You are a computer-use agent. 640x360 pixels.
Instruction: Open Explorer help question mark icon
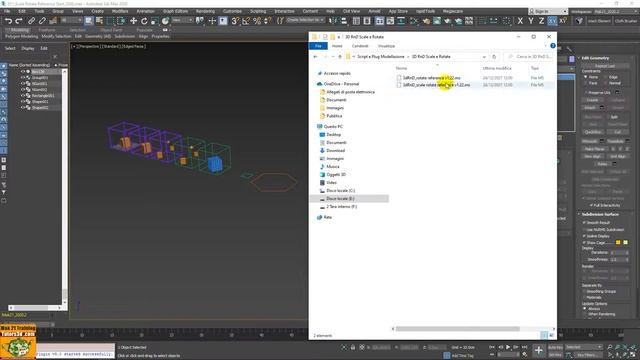click(x=553, y=46)
